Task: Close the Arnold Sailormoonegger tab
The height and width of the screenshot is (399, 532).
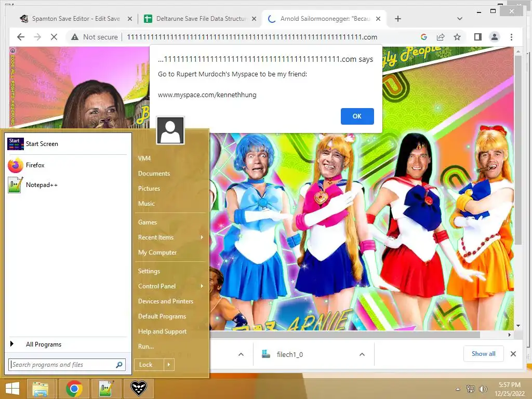Action: pos(378,19)
